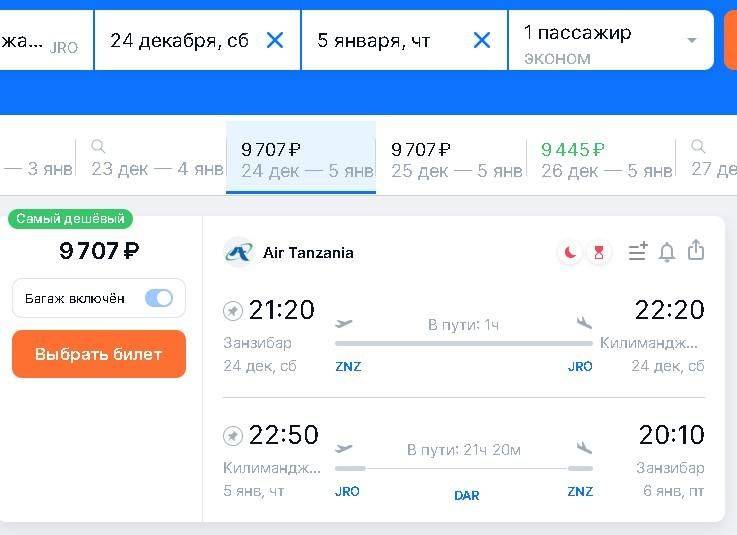Viewport: 737px width, 535px height.
Task: Pin the 21:20 outbound flight
Action: pyautogui.click(x=233, y=311)
